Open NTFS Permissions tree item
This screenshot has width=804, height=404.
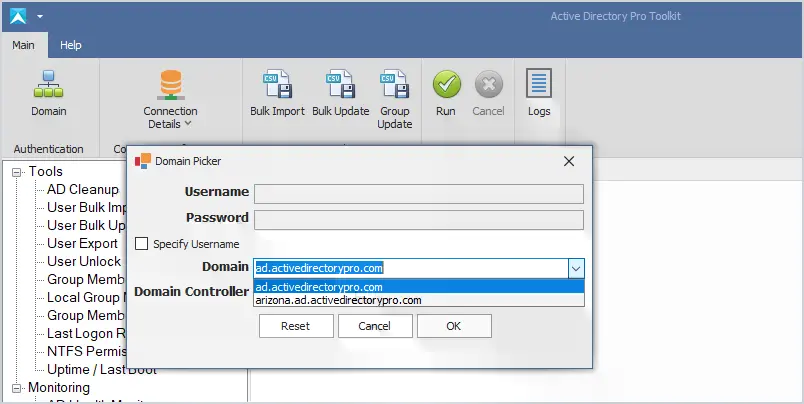[87, 351]
